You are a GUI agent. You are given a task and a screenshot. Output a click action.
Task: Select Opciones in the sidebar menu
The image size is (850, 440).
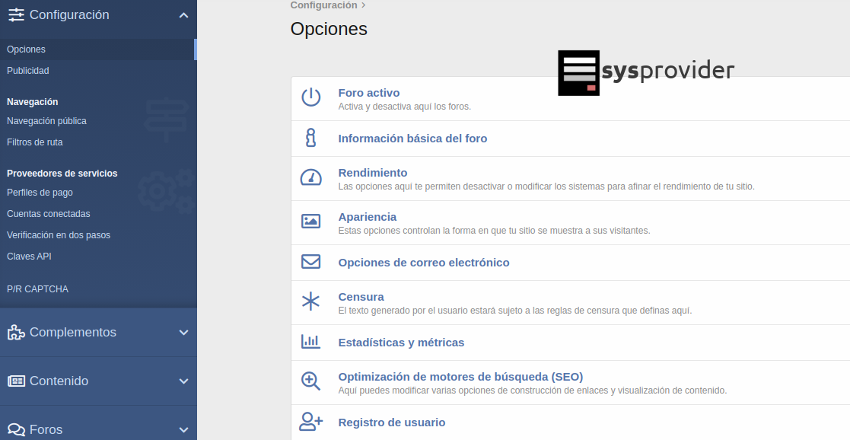pos(26,49)
